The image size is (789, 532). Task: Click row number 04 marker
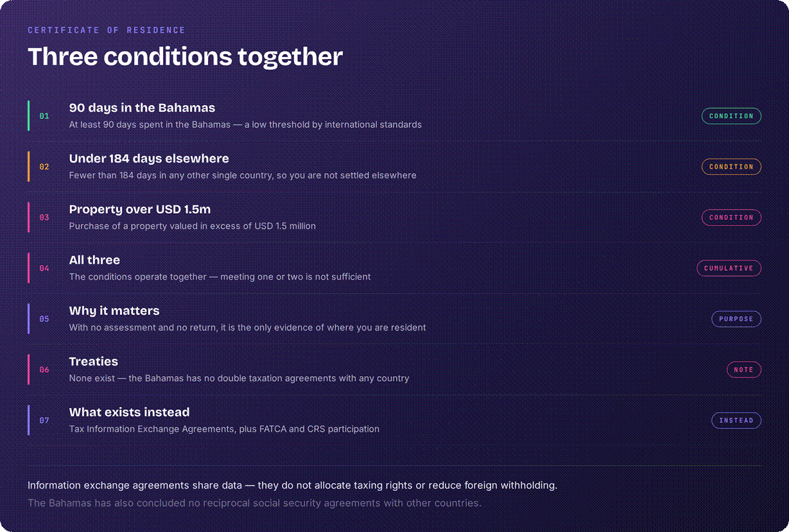click(44, 268)
